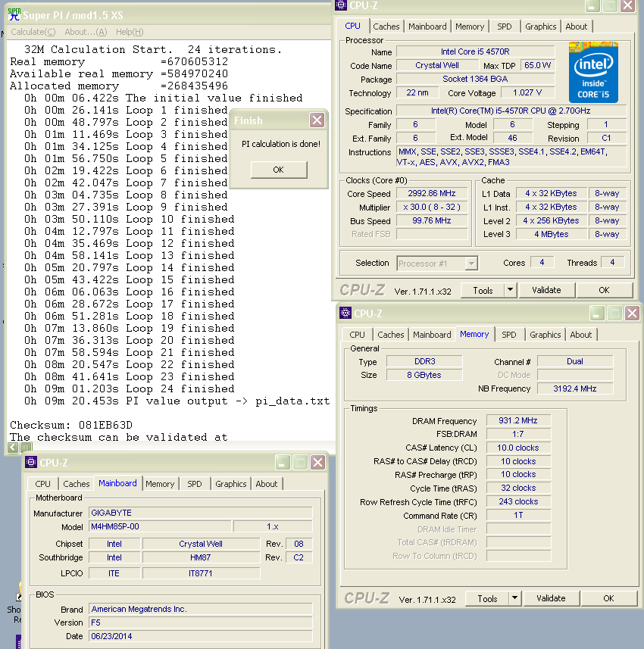Click OK in Memory CPU-Z window

[608, 598]
